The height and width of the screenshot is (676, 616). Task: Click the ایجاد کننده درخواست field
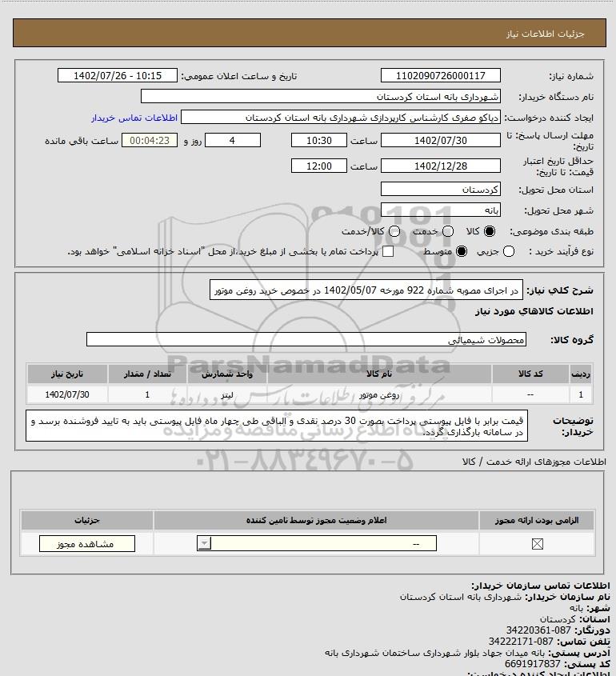coord(341,118)
